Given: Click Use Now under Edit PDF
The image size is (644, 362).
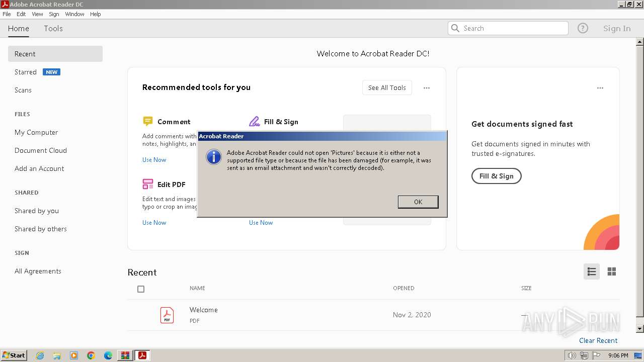Looking at the screenshot, I should (x=154, y=223).
